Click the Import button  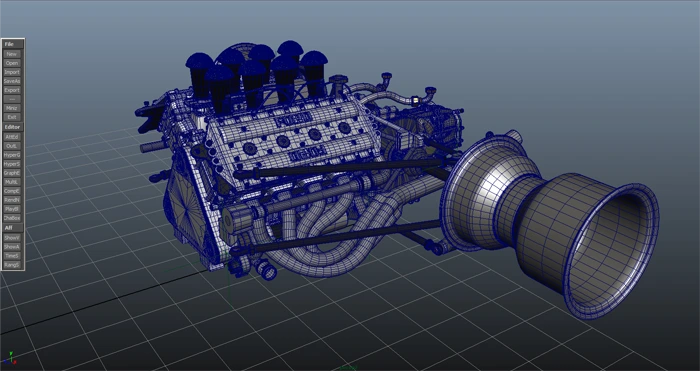pyautogui.click(x=12, y=72)
